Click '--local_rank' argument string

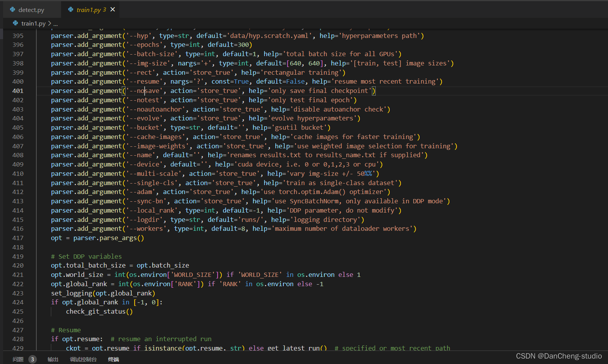click(x=152, y=211)
